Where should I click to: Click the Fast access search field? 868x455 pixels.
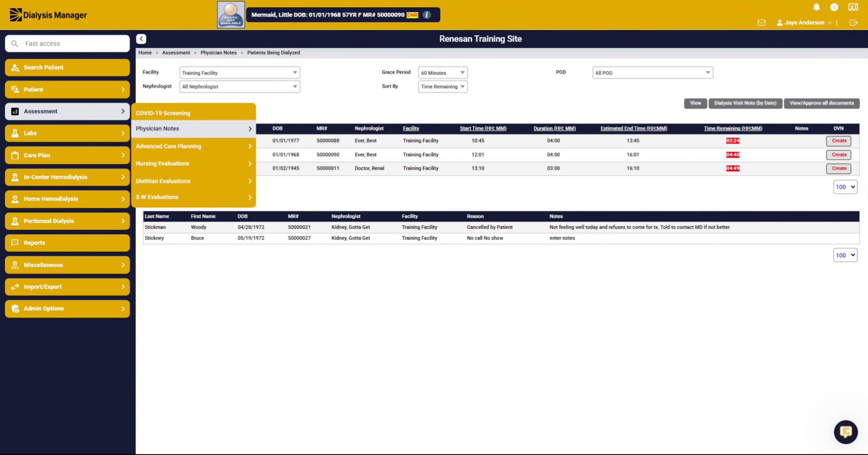click(x=67, y=44)
